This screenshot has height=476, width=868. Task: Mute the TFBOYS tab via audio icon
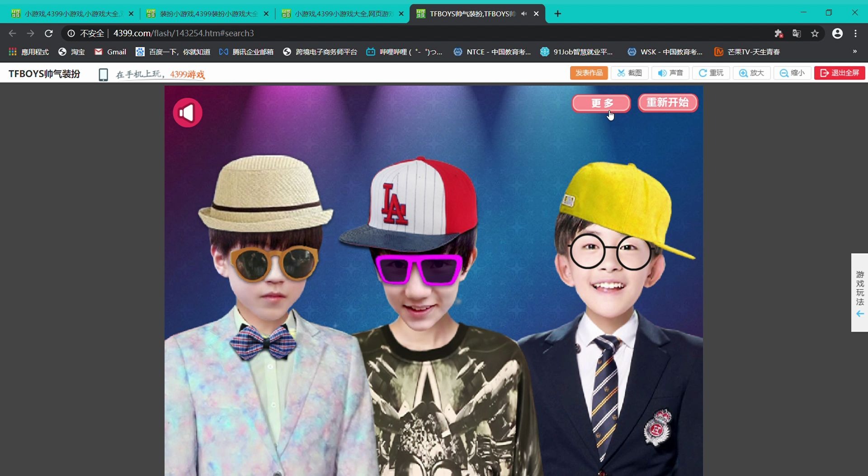click(524, 14)
